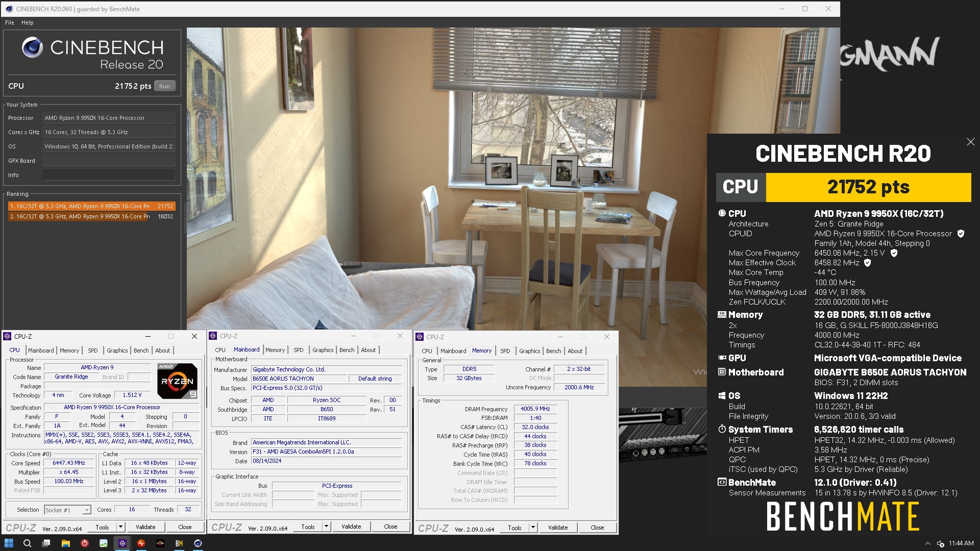Viewport: 980px width, 551px height.
Task: Open Task View from the taskbar
Action: [46, 543]
